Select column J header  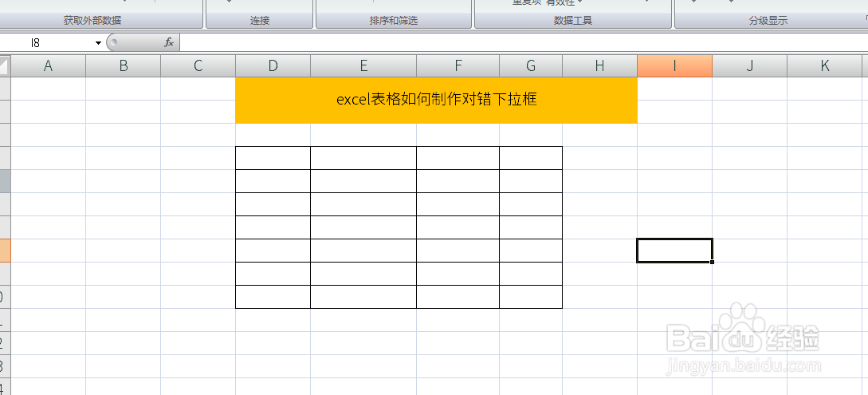pyautogui.click(x=749, y=66)
